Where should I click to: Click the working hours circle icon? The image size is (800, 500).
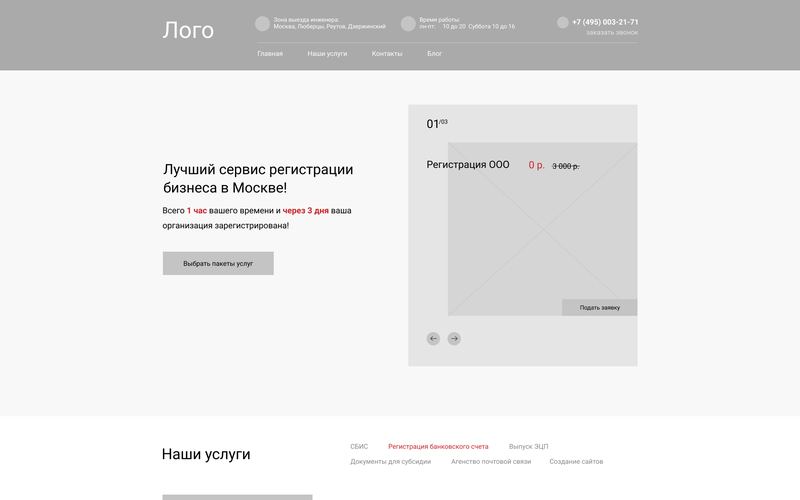[x=408, y=23]
